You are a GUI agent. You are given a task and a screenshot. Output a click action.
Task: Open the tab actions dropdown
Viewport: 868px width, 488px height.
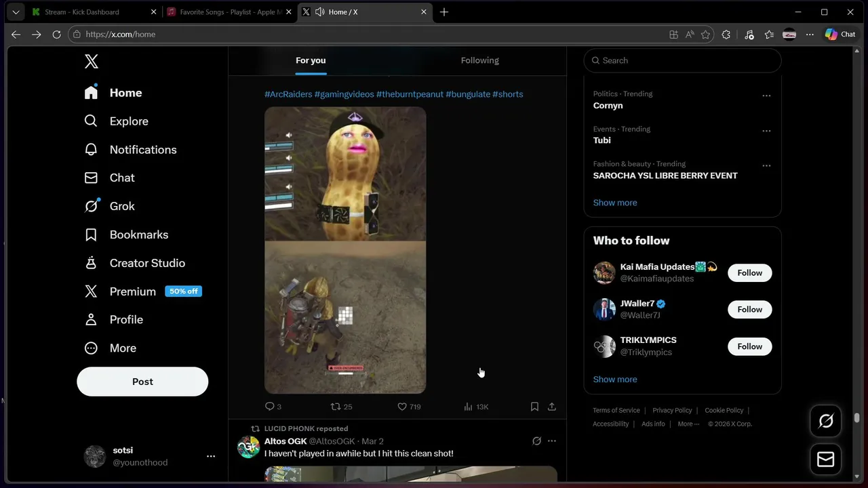click(16, 12)
